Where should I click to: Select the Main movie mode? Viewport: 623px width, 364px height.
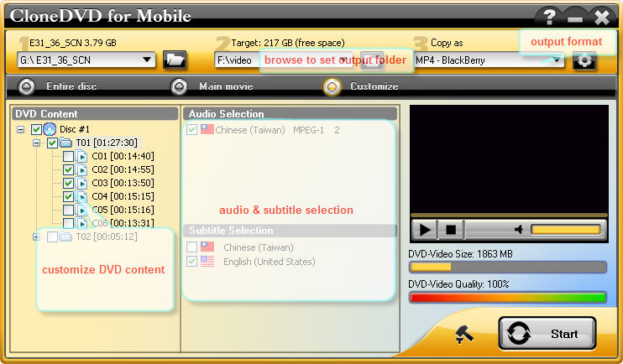(179, 86)
